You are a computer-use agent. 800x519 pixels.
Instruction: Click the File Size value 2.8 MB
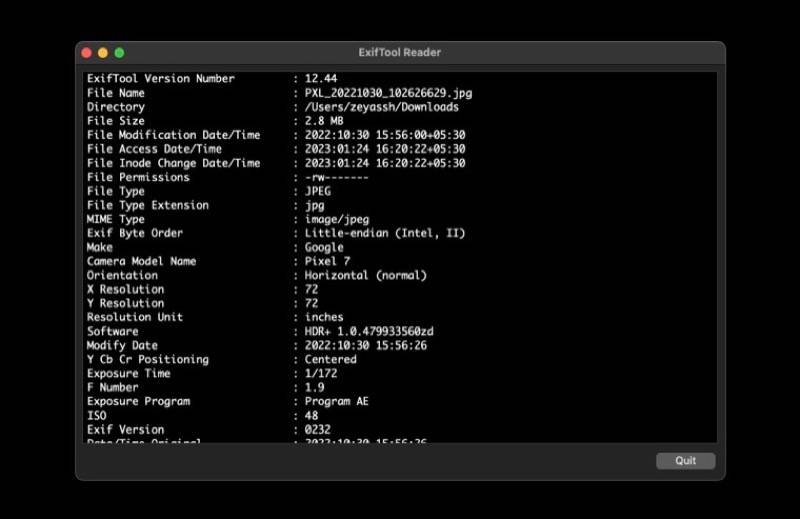[324, 121]
